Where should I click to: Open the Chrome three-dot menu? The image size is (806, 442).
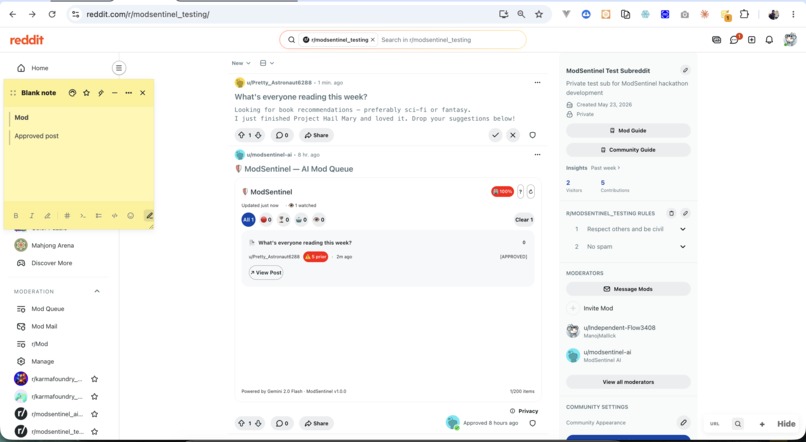[794, 14]
